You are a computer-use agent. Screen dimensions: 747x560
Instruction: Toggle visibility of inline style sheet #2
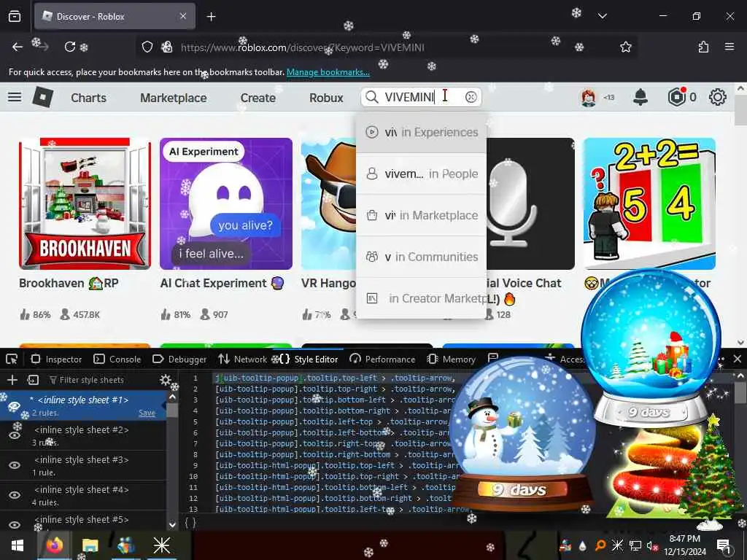pos(15,435)
